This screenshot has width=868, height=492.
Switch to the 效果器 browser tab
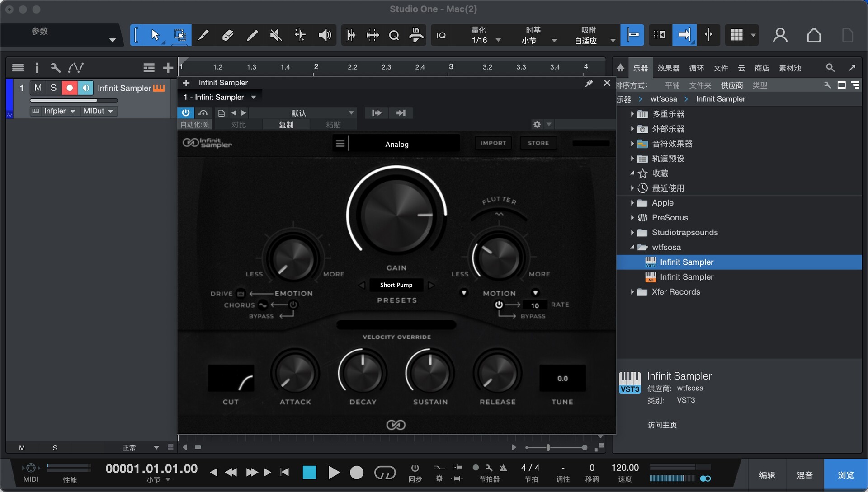pos(668,68)
